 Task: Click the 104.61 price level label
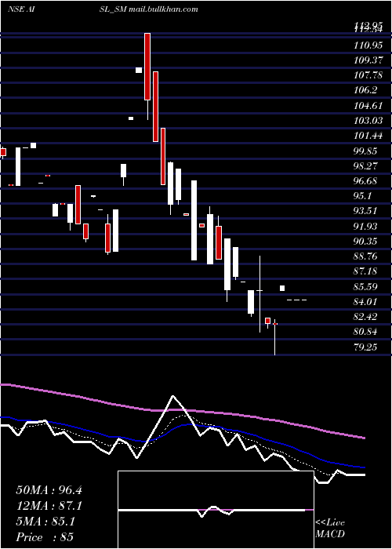tap(368, 105)
